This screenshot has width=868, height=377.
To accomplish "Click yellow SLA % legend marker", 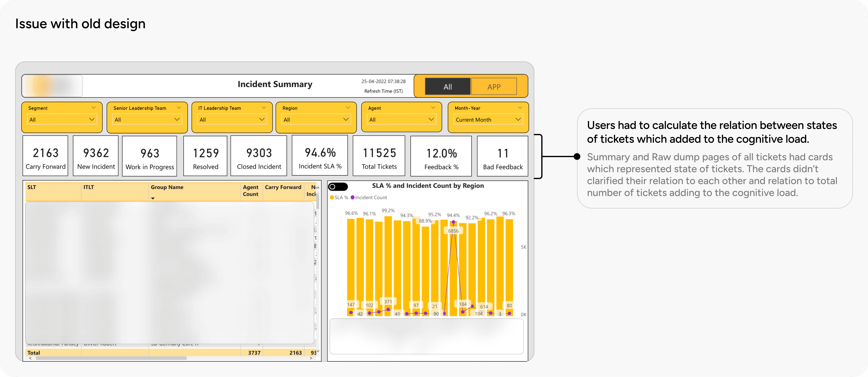I will (332, 197).
